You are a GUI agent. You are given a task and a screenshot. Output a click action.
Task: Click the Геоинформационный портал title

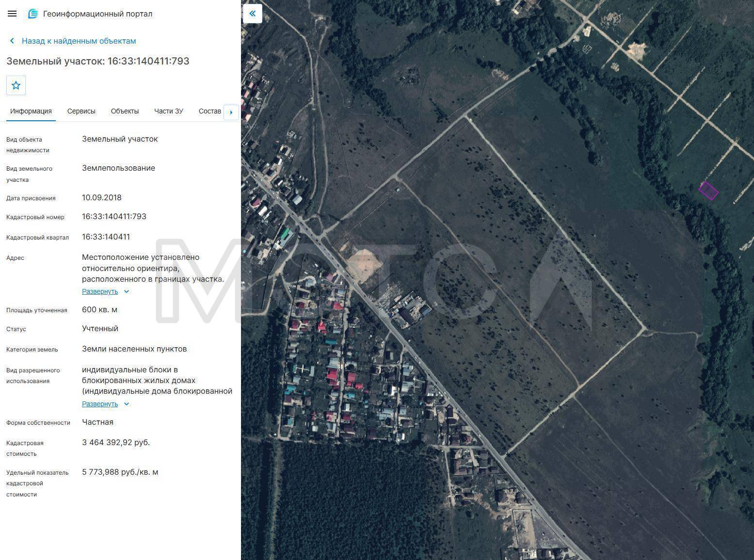pos(98,14)
